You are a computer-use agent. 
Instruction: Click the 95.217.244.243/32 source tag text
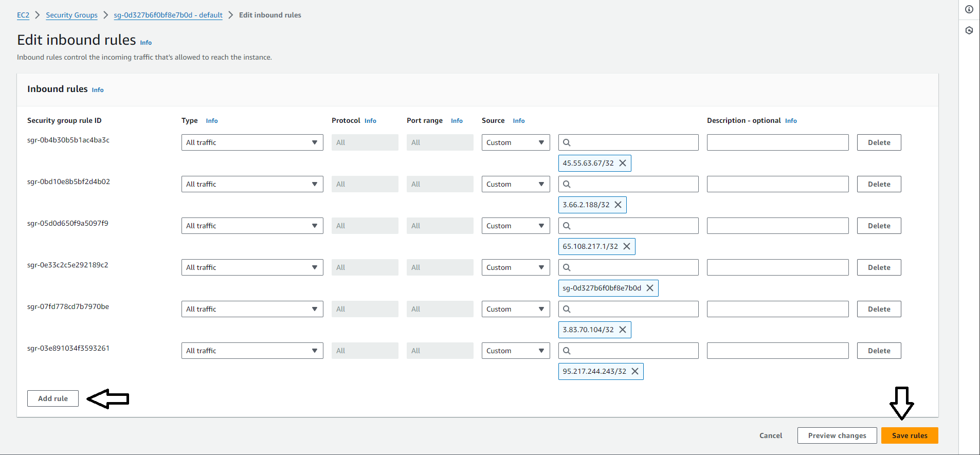pos(594,371)
